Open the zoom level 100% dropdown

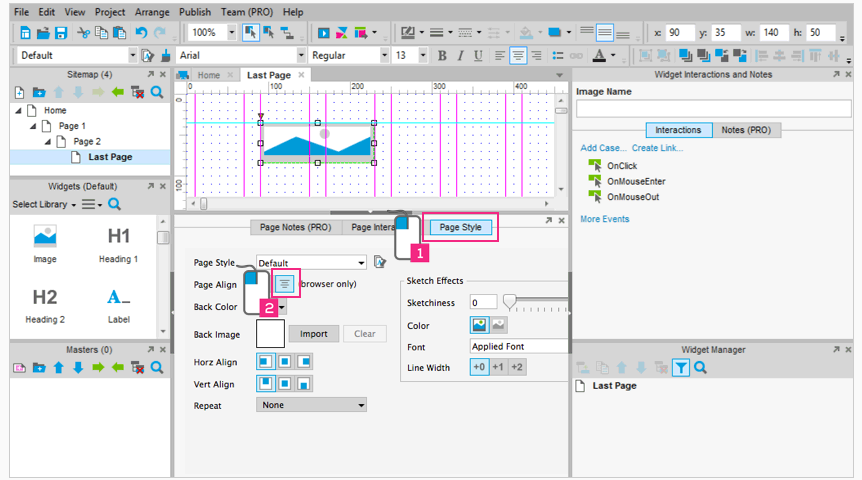232,33
